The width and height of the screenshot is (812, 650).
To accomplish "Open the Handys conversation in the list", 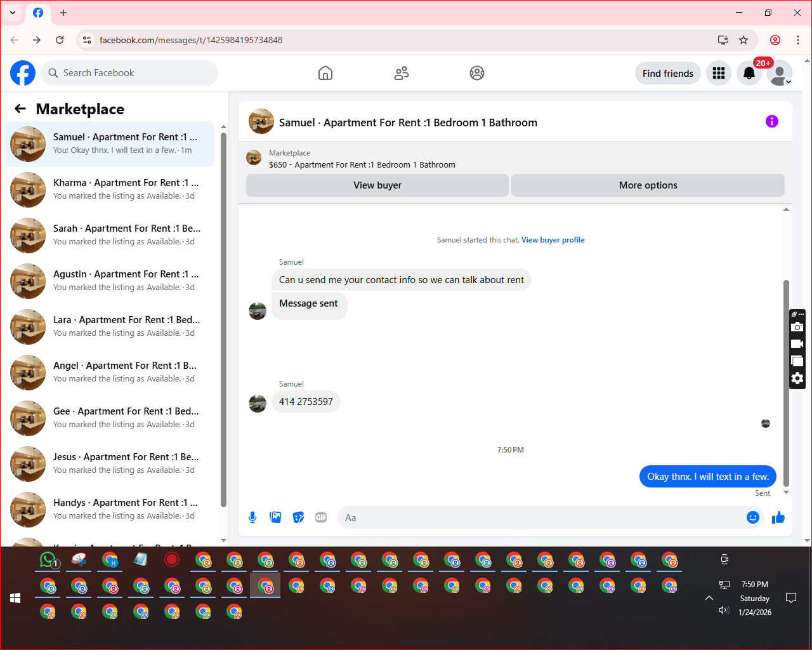I will coord(109,510).
